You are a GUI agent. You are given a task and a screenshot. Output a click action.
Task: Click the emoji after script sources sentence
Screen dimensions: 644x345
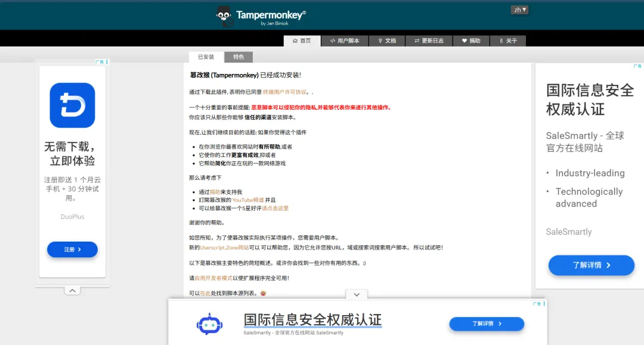pyautogui.click(x=264, y=293)
